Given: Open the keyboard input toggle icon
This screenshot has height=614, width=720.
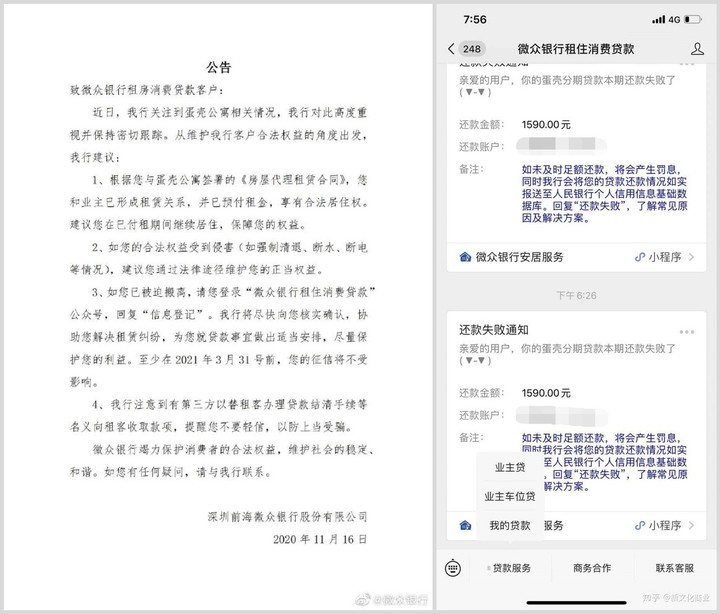Looking at the screenshot, I should [x=453, y=568].
